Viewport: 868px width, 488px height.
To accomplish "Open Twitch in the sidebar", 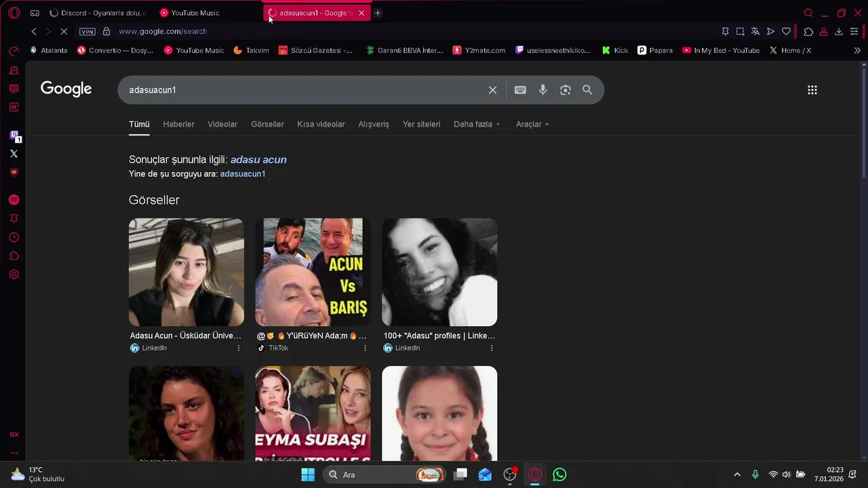I will pos(14,136).
